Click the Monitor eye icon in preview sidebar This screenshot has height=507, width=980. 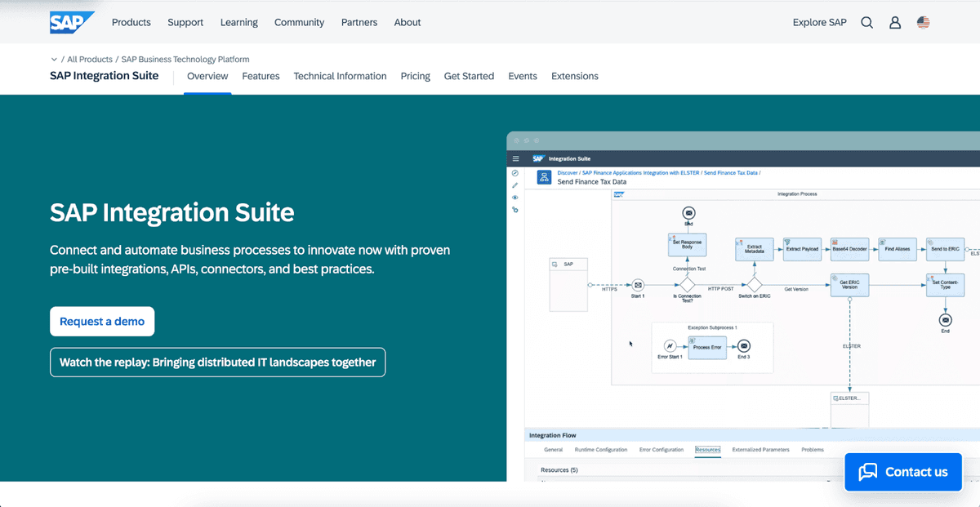(515, 198)
